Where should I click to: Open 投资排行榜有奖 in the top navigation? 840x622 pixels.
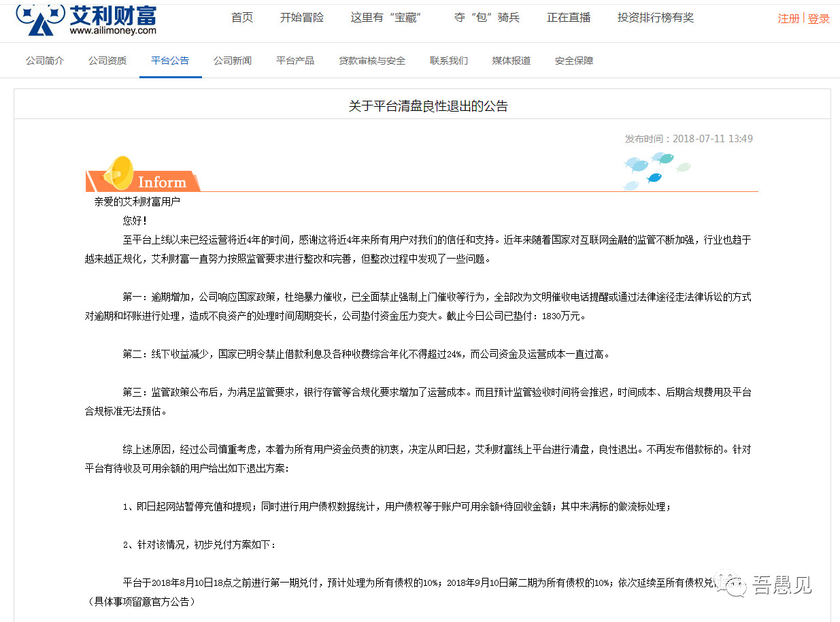[656, 18]
